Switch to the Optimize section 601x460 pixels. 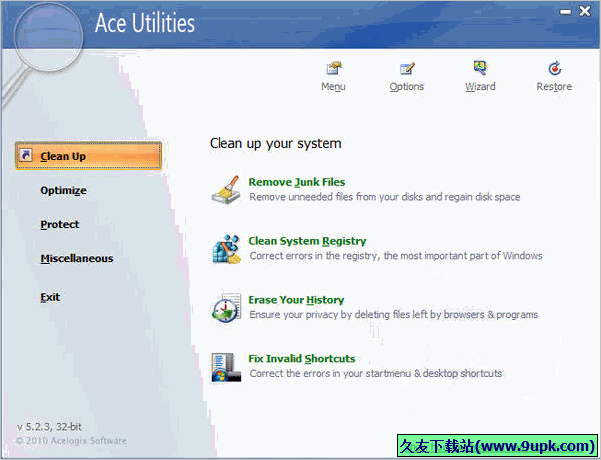[63, 191]
